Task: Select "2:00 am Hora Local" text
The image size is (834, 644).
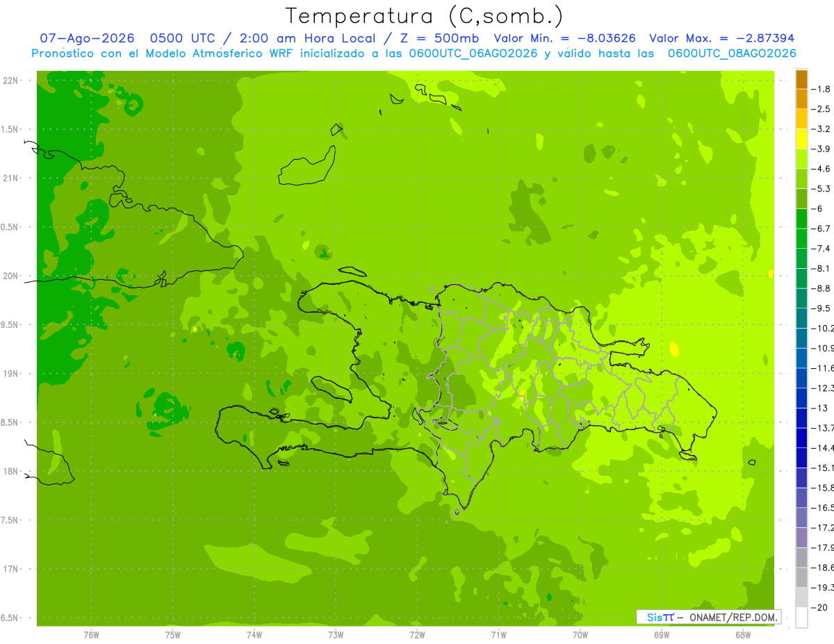Action: coord(308,38)
